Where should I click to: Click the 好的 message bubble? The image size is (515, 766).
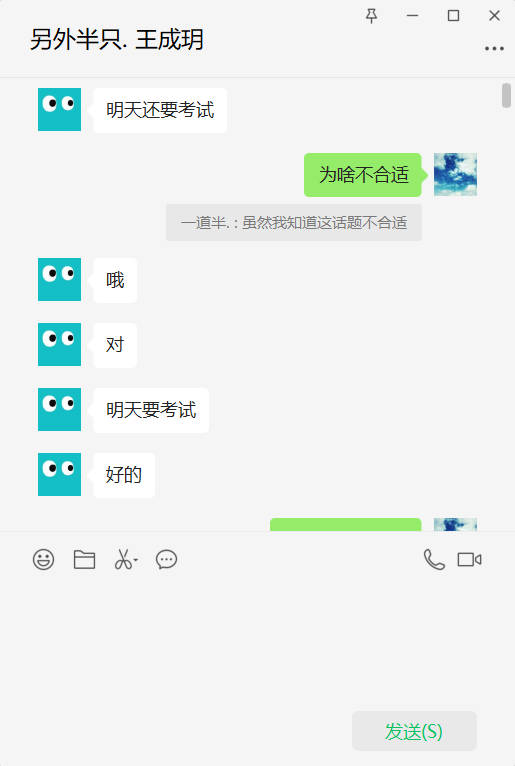coord(124,475)
